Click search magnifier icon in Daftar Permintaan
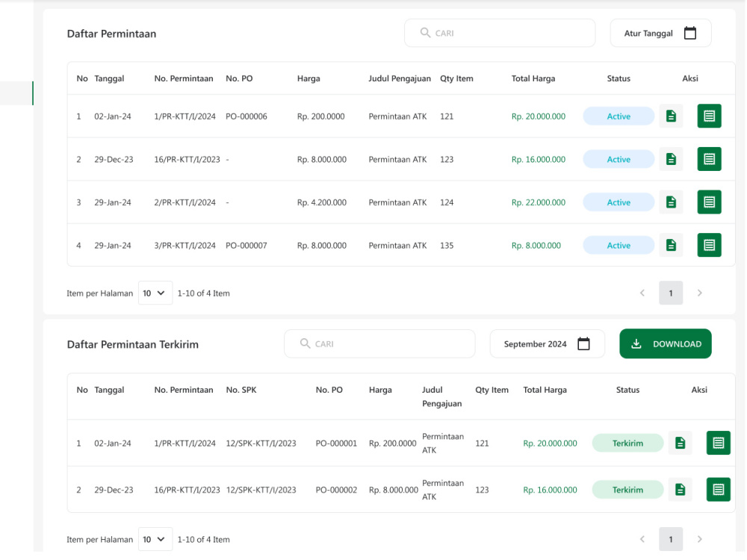Image resolution: width=747 pixels, height=560 pixels. [x=425, y=32]
